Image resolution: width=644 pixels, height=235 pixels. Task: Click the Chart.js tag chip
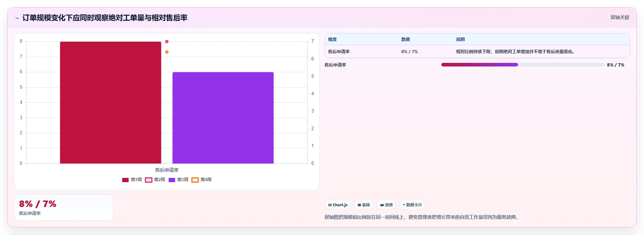tap(338, 205)
